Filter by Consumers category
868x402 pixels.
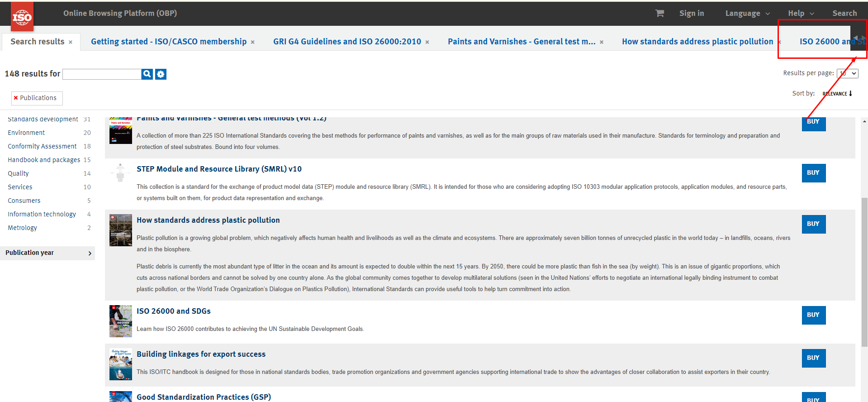point(24,201)
